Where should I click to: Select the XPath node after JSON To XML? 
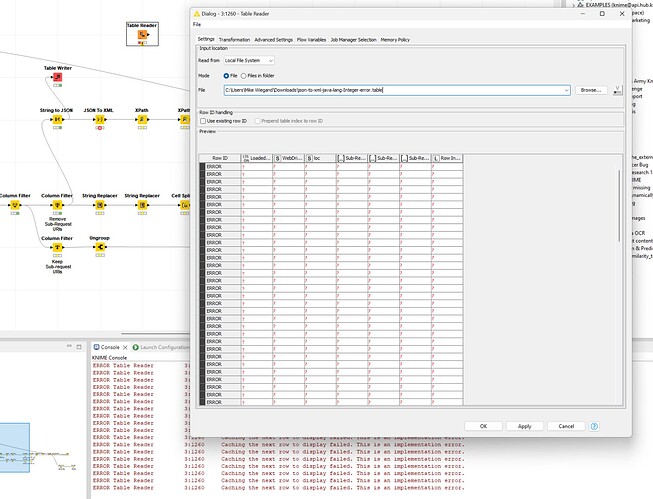[x=142, y=120]
